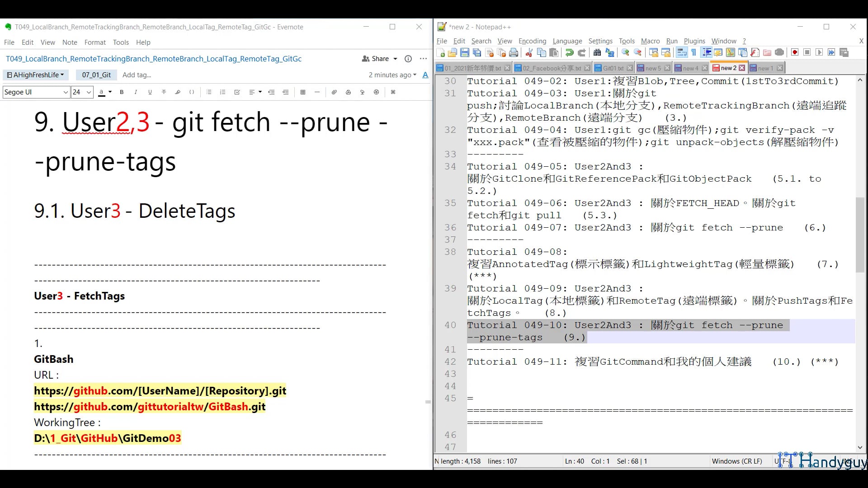Open the font size 24 dropdown
Screen dimensions: 868x488
click(x=81, y=92)
